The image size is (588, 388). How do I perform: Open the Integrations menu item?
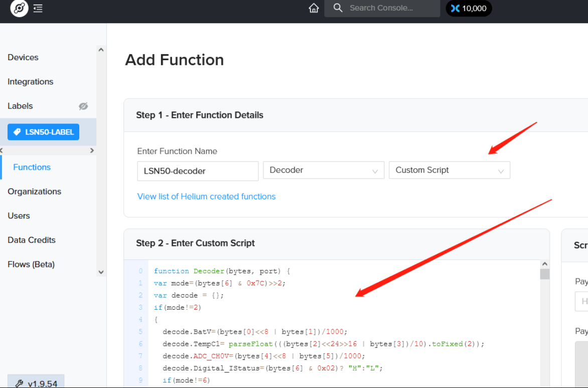tap(31, 82)
